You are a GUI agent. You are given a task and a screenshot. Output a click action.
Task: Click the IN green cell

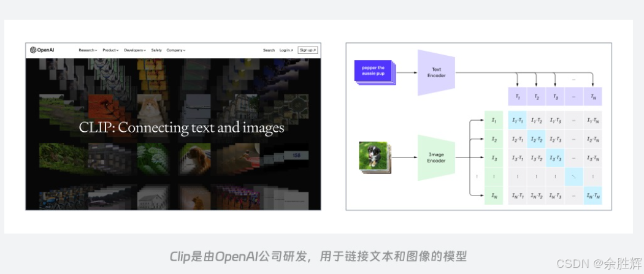(494, 196)
